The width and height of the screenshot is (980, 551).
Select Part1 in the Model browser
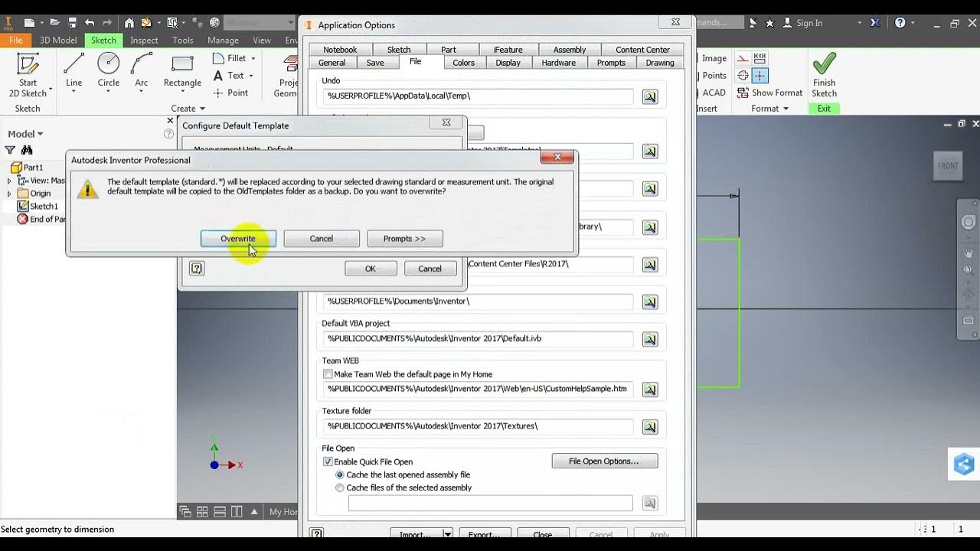(x=27, y=168)
